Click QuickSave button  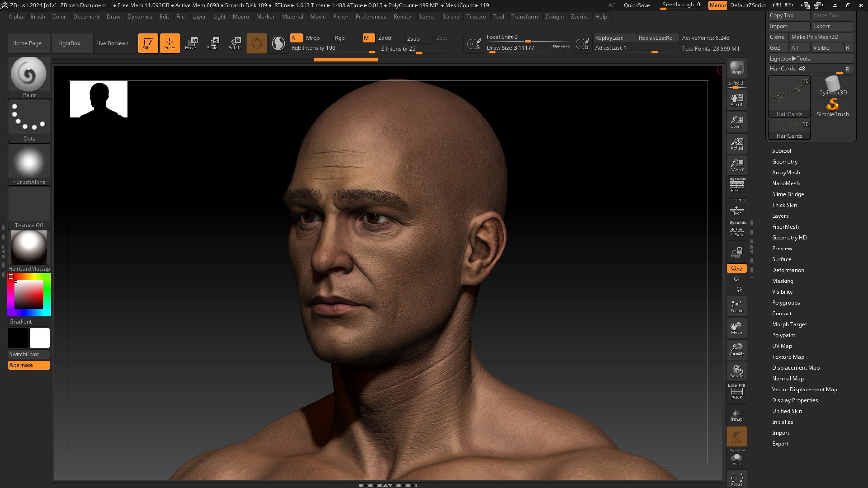(x=637, y=5)
